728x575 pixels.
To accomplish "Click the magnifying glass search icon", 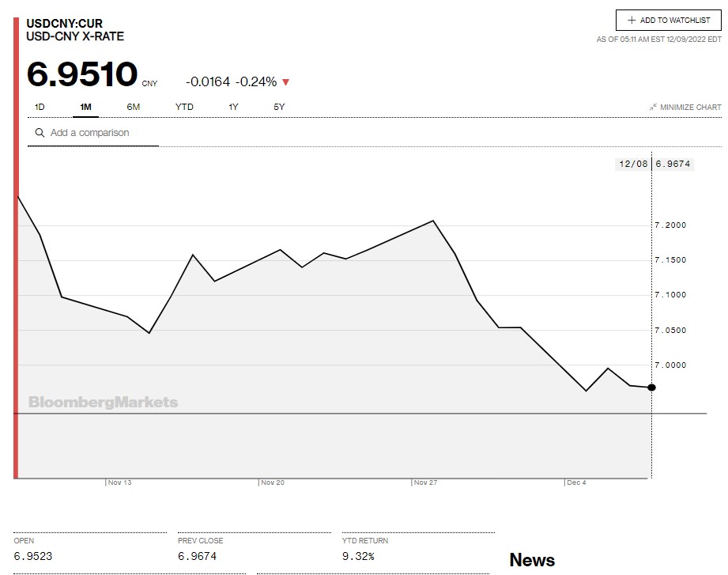I will coord(40,133).
